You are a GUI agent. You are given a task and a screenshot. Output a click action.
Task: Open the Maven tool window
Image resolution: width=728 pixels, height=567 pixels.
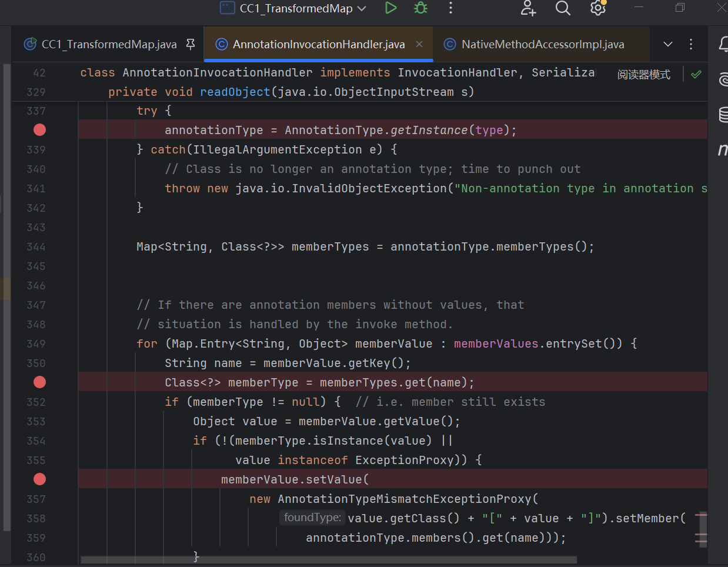tap(723, 150)
